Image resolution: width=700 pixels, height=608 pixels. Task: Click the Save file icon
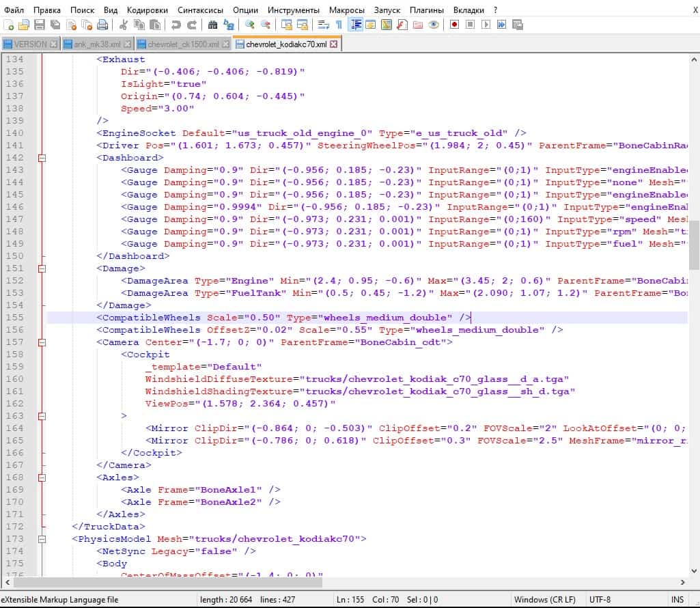(40, 25)
